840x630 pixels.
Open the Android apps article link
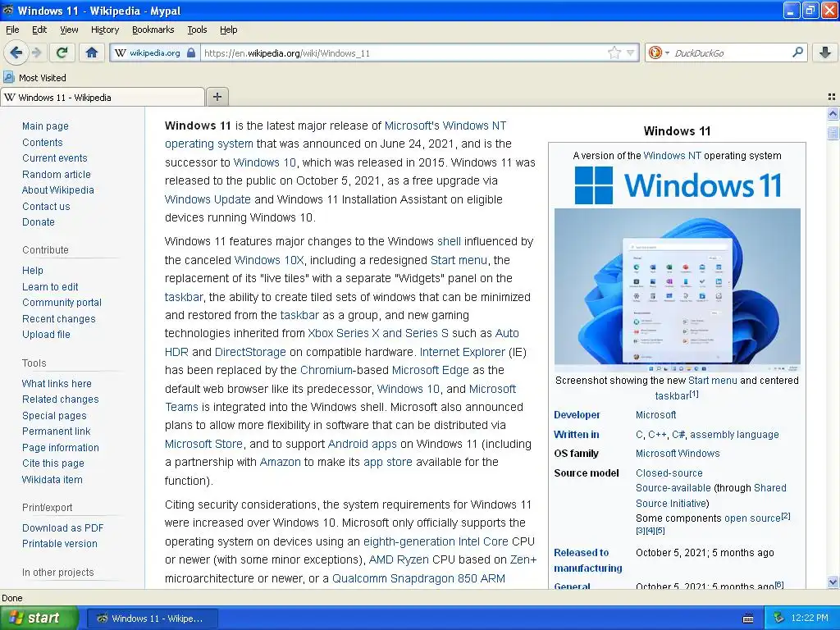point(362,444)
